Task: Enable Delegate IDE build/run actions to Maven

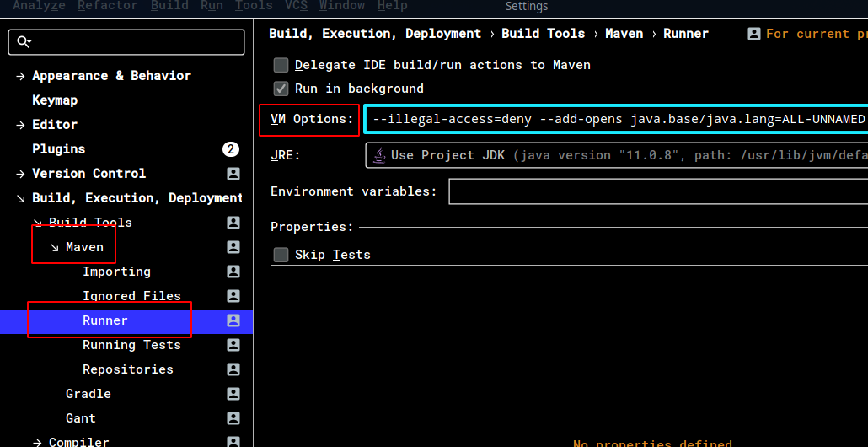Action: [x=281, y=65]
